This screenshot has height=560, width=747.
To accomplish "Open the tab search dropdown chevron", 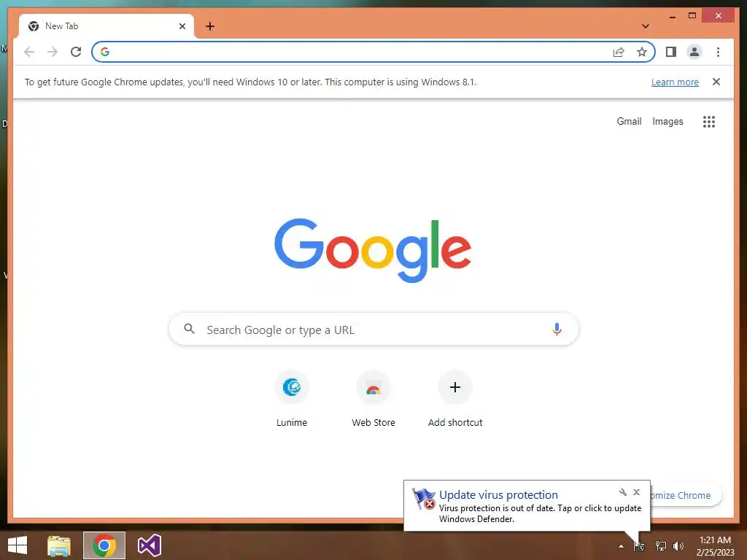I will (645, 26).
